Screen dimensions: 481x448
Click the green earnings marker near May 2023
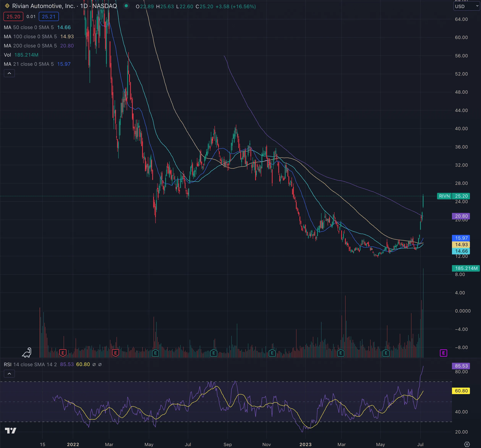point(386,353)
